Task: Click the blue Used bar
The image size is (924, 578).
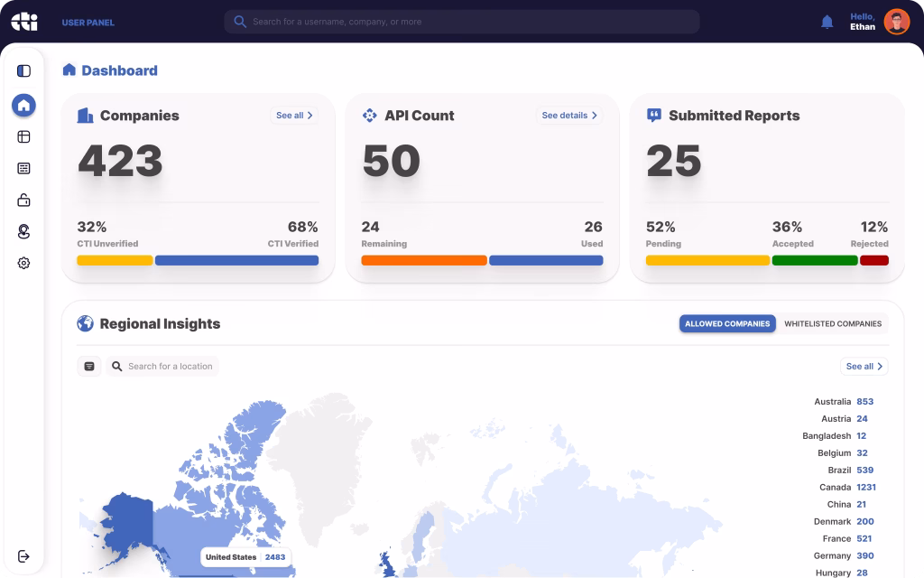Action: click(546, 260)
